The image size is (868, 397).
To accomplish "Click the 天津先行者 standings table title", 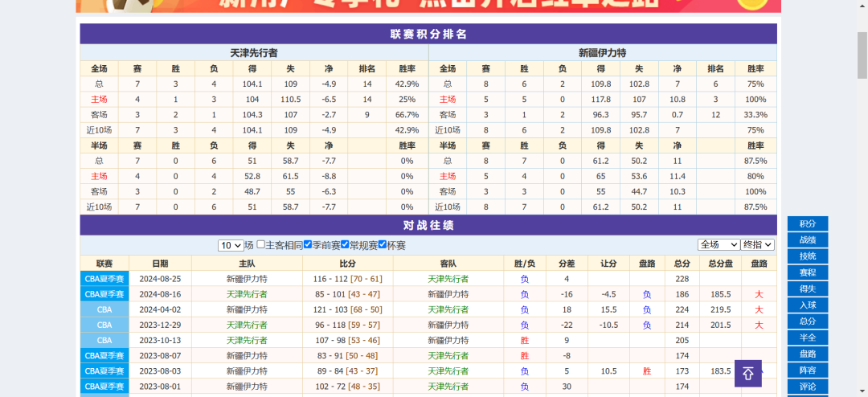I will [x=254, y=53].
